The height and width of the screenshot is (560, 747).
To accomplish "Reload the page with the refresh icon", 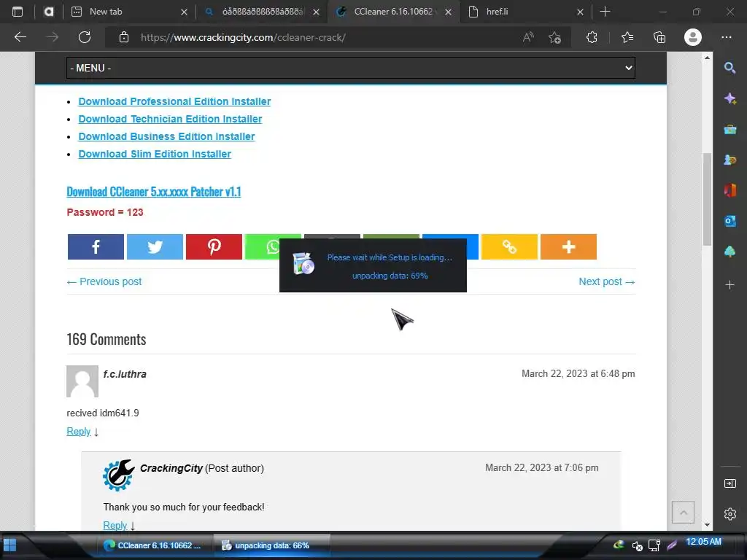I will 85,37.
